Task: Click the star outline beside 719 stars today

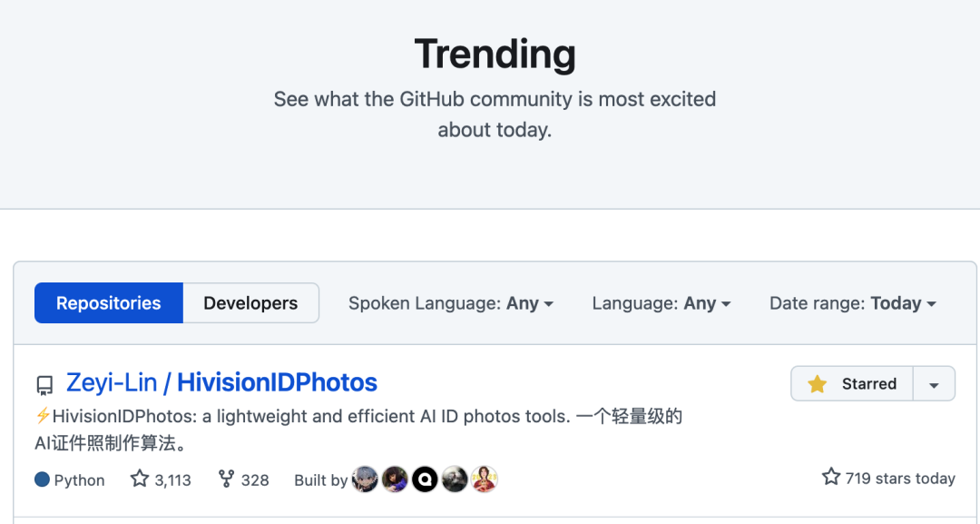Action: pyautogui.click(x=831, y=478)
